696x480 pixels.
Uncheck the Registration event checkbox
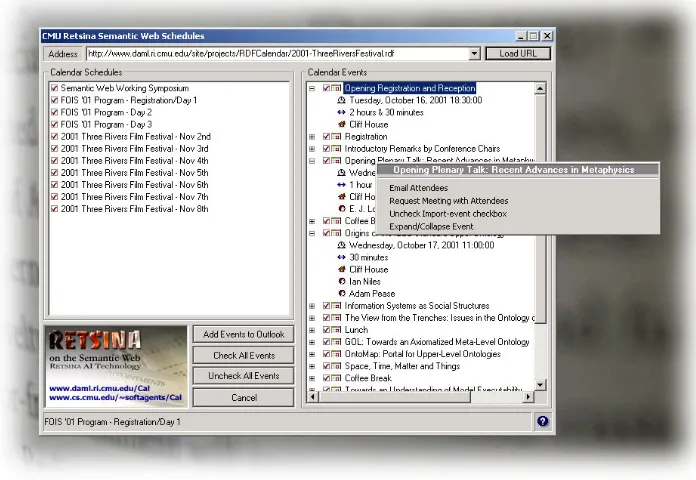tap(326, 137)
